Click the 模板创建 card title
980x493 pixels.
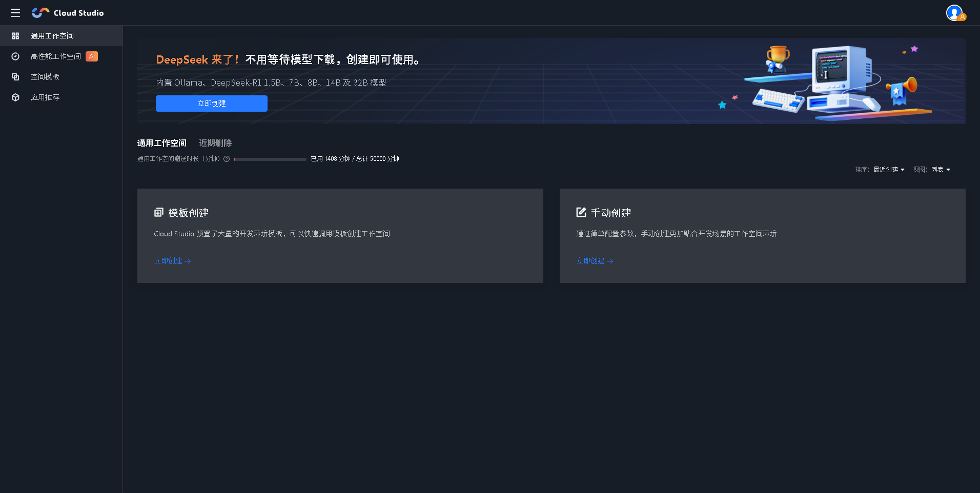[189, 213]
